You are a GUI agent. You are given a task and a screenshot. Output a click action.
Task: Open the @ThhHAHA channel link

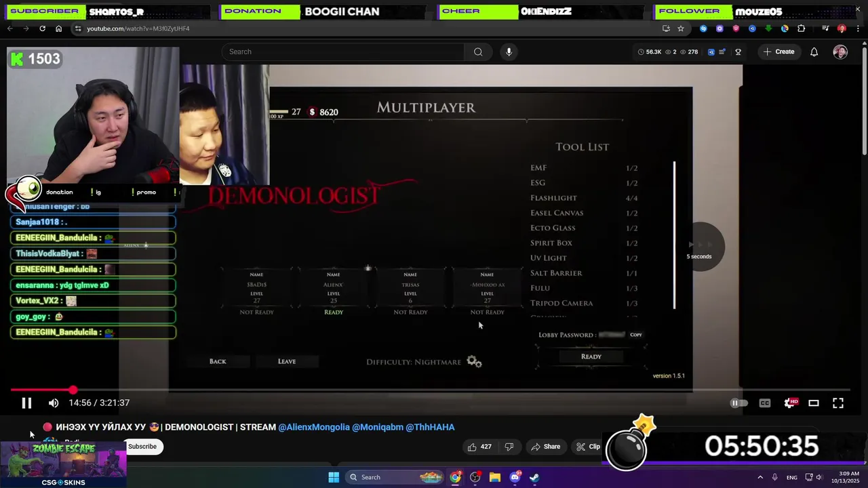(430, 427)
